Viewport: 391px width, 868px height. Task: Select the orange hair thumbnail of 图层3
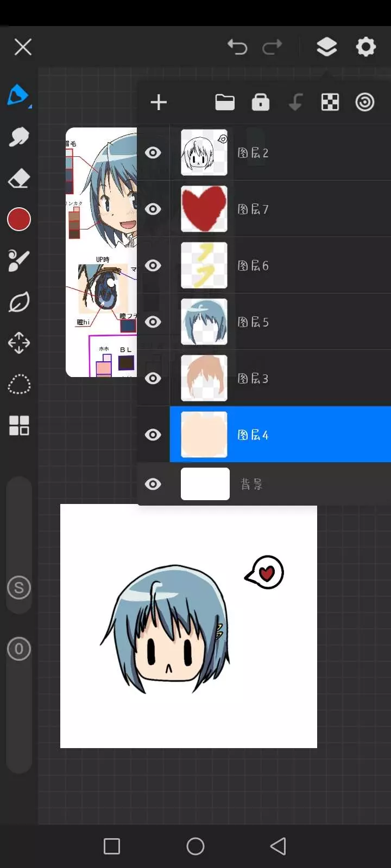pyautogui.click(x=204, y=378)
